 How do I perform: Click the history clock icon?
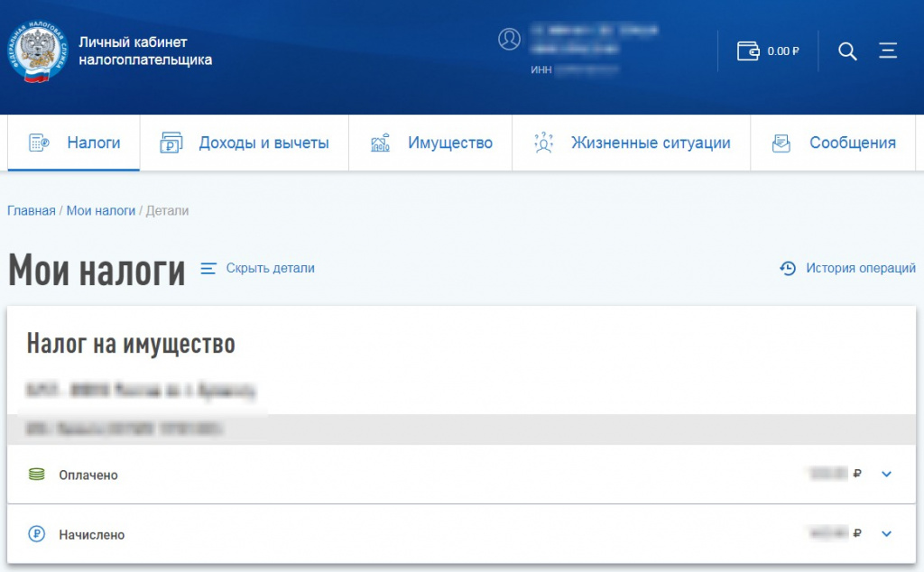point(788,268)
